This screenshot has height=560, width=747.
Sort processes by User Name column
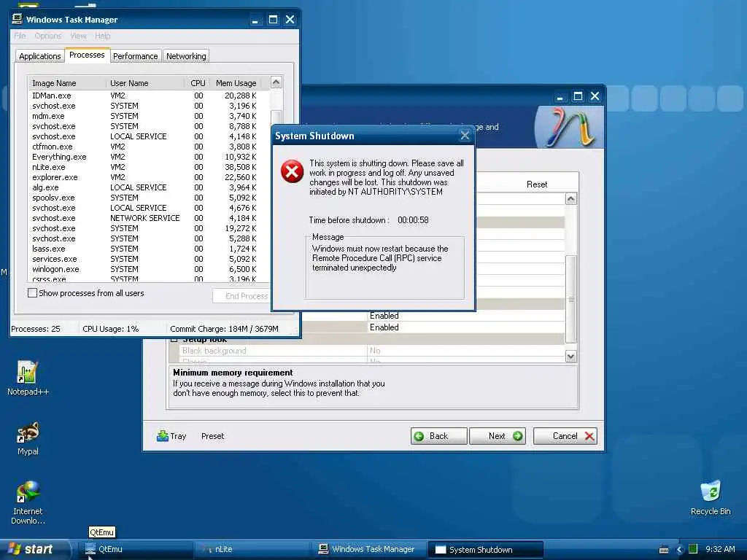click(x=145, y=83)
